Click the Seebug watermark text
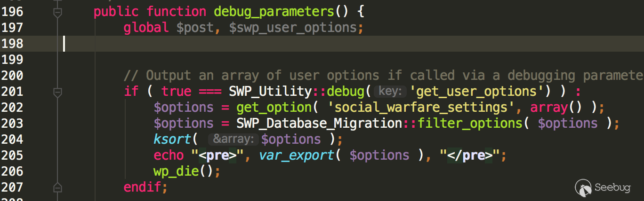This screenshot has height=201, width=644. click(612, 187)
